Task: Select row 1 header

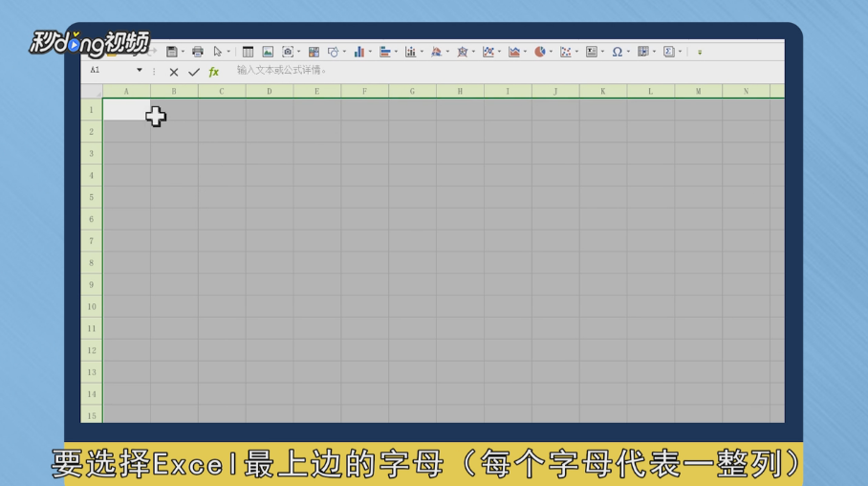Action: pyautogui.click(x=92, y=110)
